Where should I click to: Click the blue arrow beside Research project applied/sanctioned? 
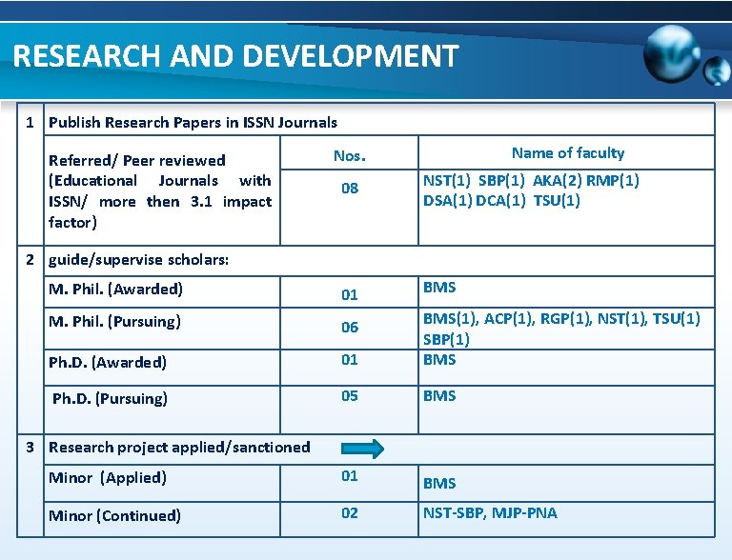click(x=363, y=449)
